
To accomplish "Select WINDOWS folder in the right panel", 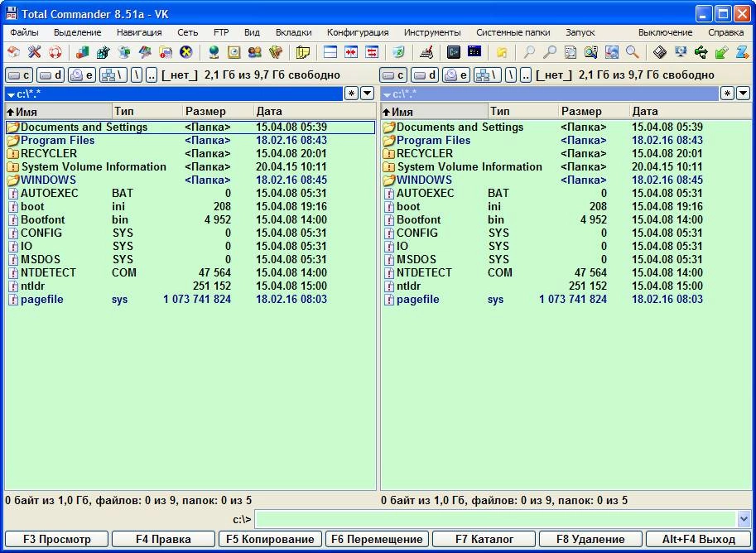I will coord(566,180).
